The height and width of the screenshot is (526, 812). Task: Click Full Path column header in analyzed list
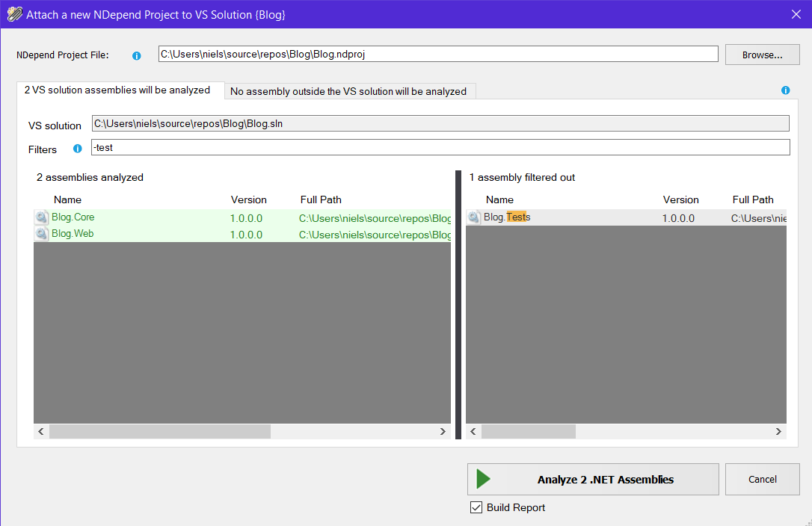[321, 199]
